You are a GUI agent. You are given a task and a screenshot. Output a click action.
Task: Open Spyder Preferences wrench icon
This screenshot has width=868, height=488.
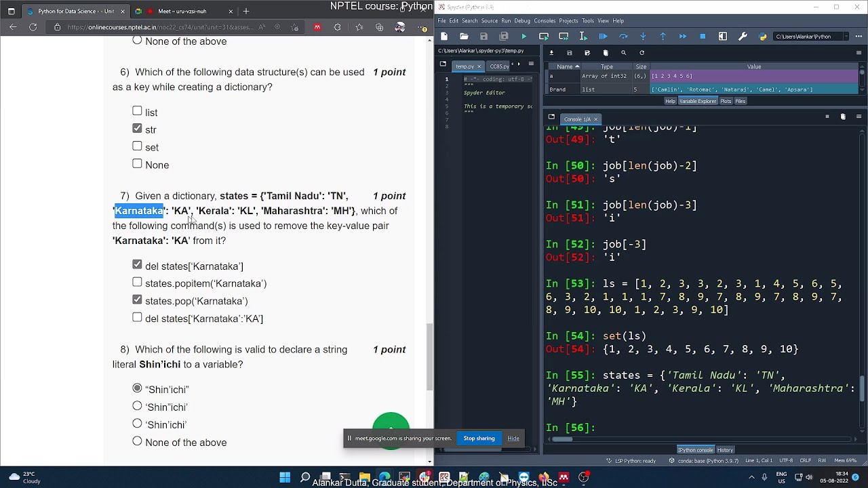coord(743,37)
